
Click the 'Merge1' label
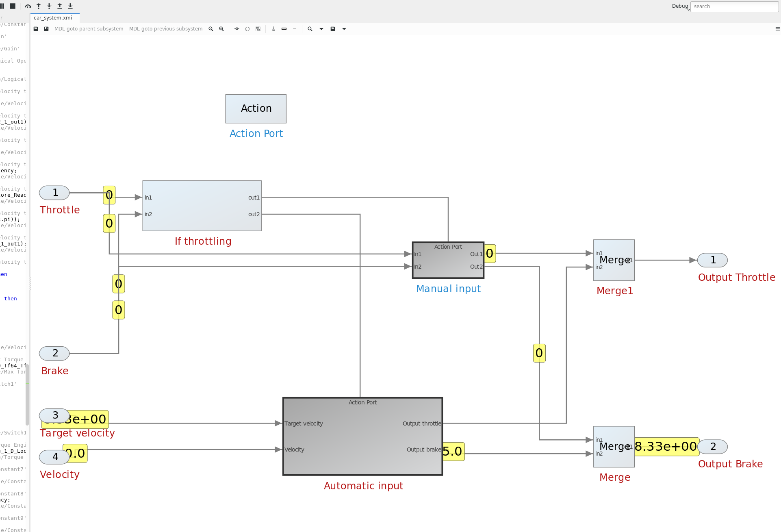[615, 291]
